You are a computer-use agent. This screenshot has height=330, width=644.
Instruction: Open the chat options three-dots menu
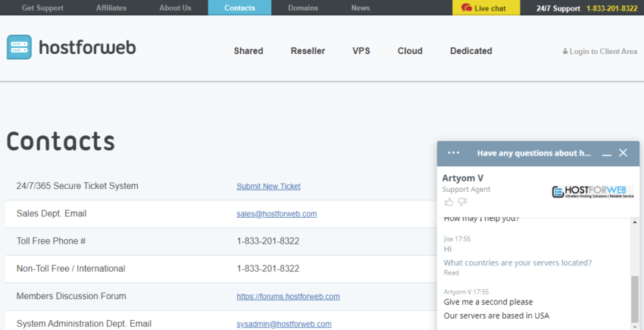(x=453, y=152)
